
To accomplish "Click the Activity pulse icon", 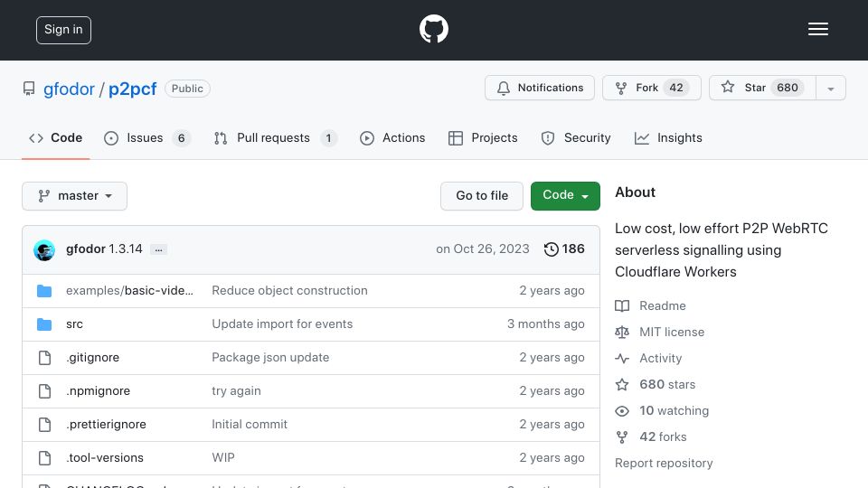I will coord(622,359).
